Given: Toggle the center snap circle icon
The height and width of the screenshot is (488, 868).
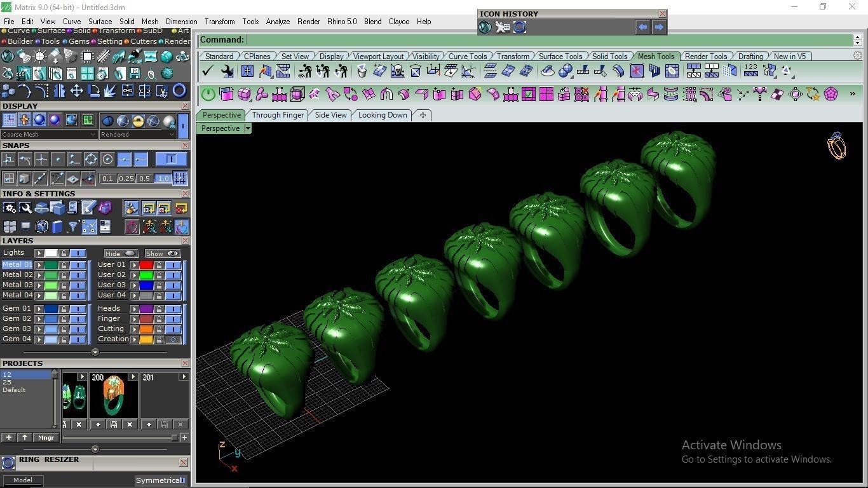Looking at the screenshot, I should 107,159.
